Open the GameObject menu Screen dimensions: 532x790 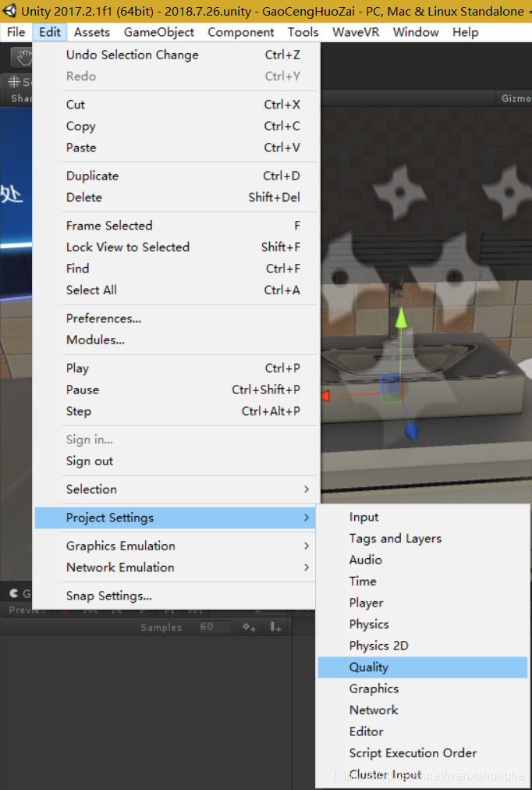pos(158,32)
